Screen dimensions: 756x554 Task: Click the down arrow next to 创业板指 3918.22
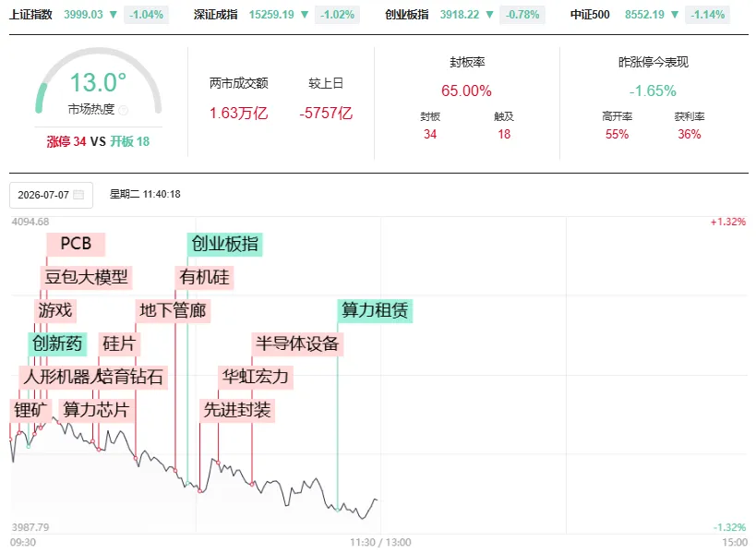pos(489,15)
